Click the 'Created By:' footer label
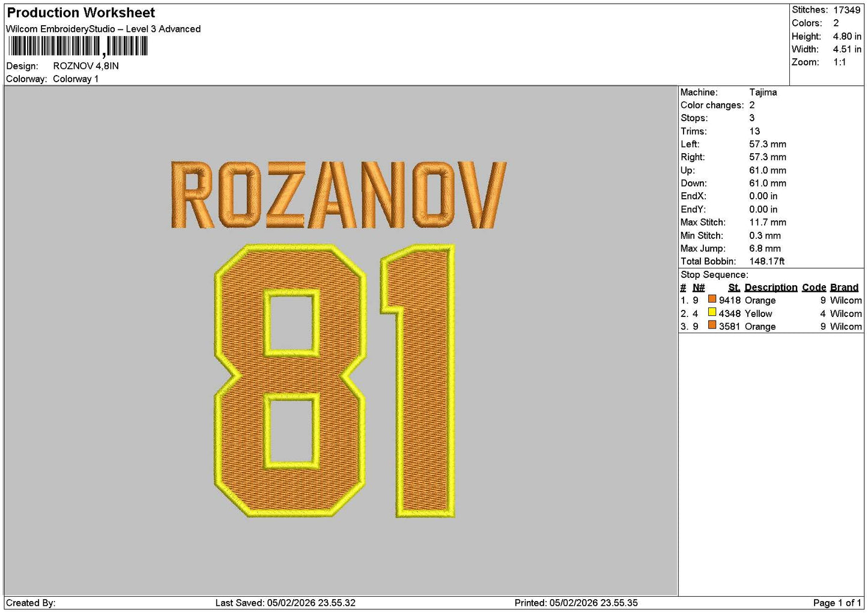Image resolution: width=868 pixels, height=613 pixels. pyautogui.click(x=31, y=603)
